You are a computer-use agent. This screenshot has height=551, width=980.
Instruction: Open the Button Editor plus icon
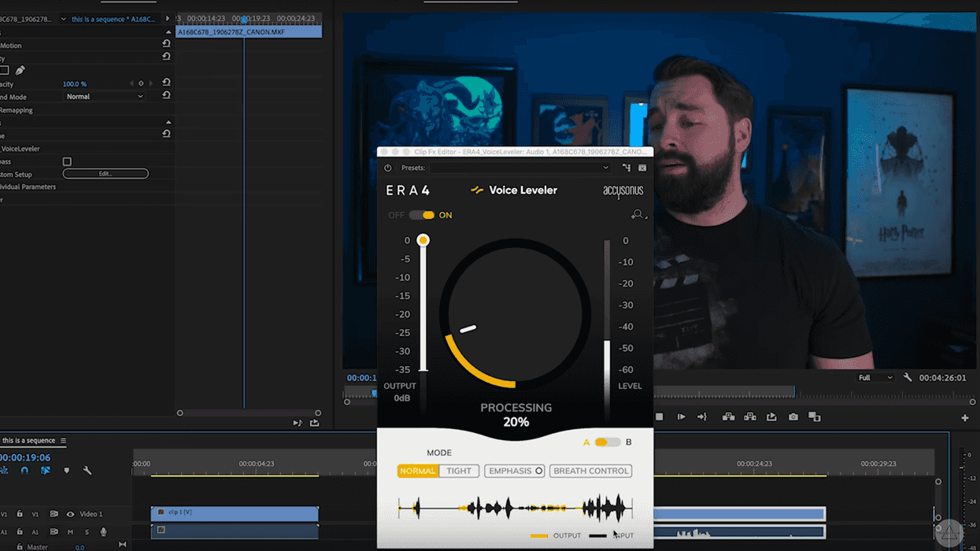[x=965, y=418]
